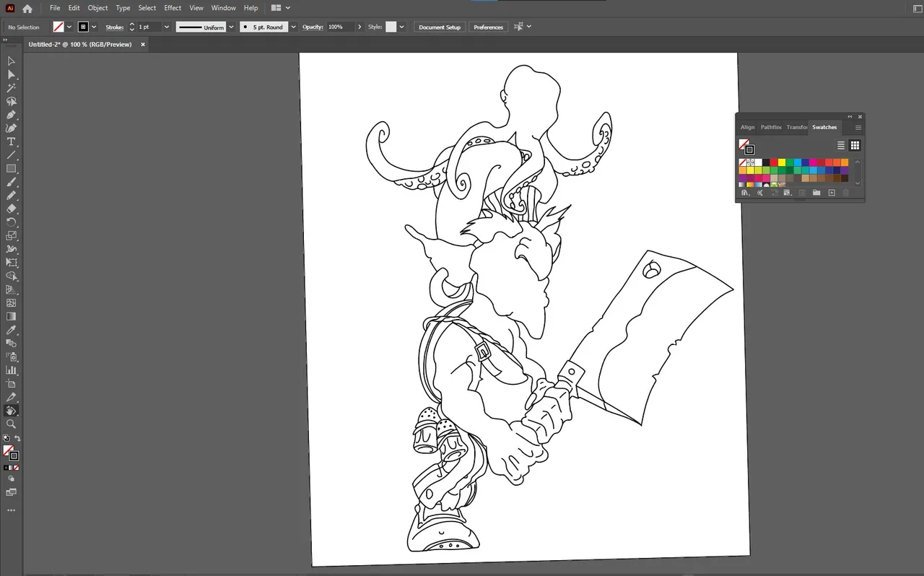The width and height of the screenshot is (924, 576).
Task: Choose the Line Segment tool
Action: pos(11,155)
